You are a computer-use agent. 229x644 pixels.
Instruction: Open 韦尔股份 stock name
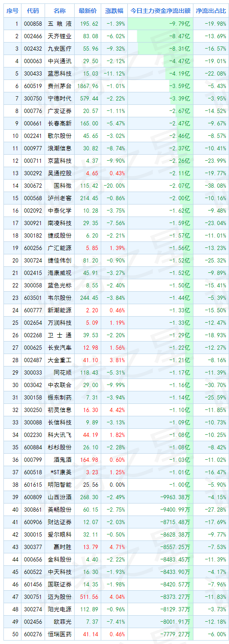60,297
